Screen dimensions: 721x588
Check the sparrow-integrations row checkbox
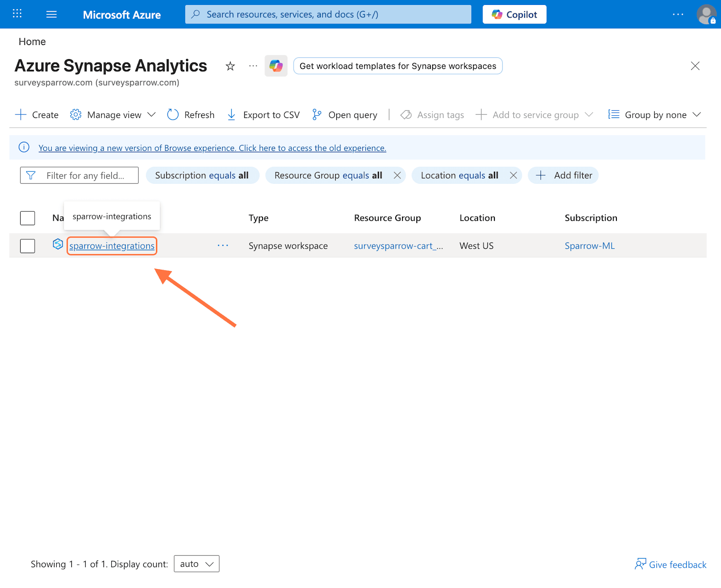[27, 246]
